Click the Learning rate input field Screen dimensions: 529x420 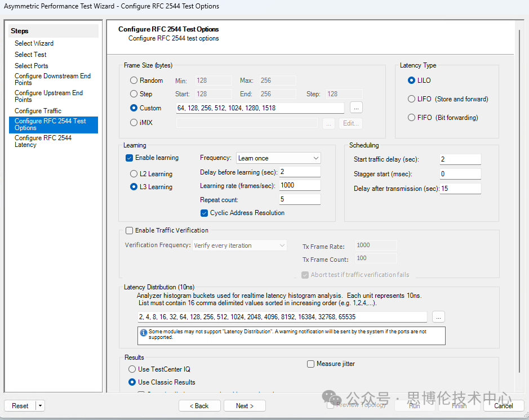300,185
